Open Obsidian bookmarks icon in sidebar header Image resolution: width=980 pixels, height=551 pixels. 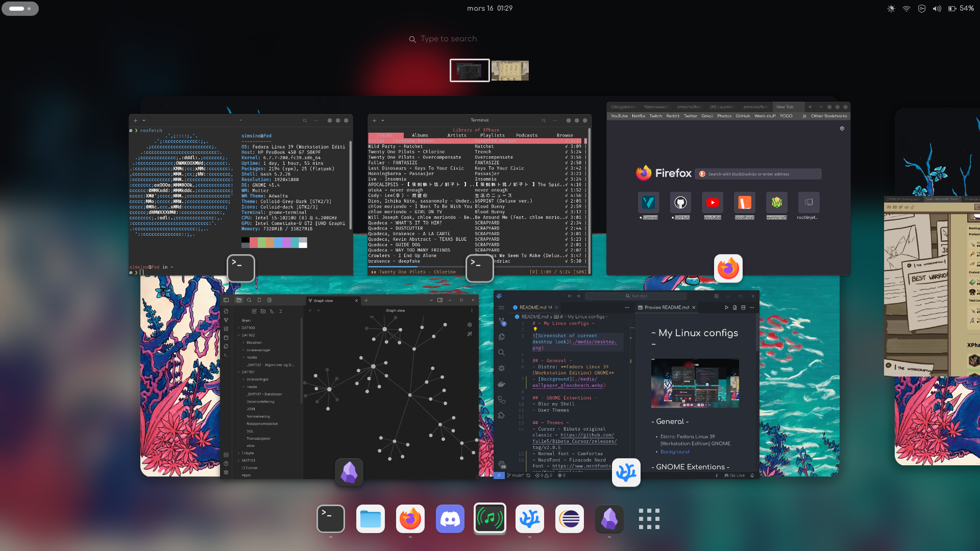(259, 300)
